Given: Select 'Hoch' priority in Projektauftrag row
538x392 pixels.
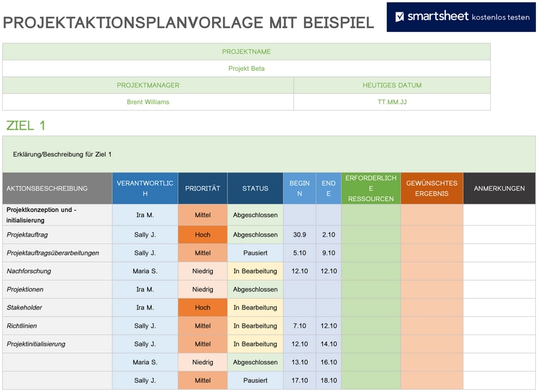Looking at the screenshot, I should [203, 235].
